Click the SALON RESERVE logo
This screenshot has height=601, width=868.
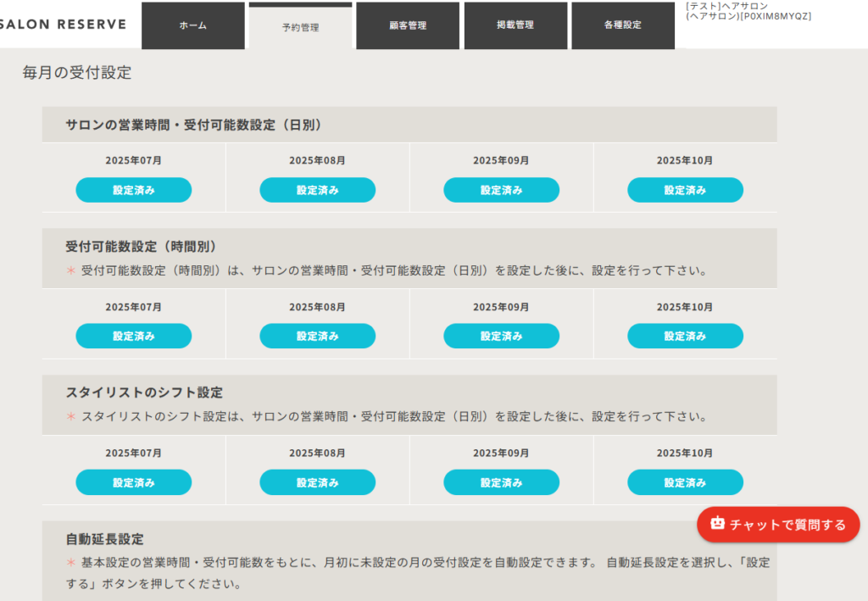pyautogui.click(x=64, y=25)
